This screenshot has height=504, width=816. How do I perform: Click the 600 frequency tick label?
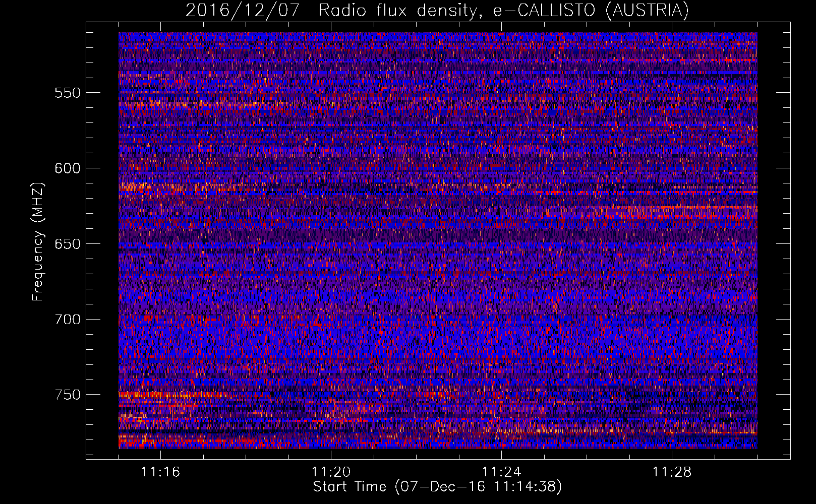point(68,168)
